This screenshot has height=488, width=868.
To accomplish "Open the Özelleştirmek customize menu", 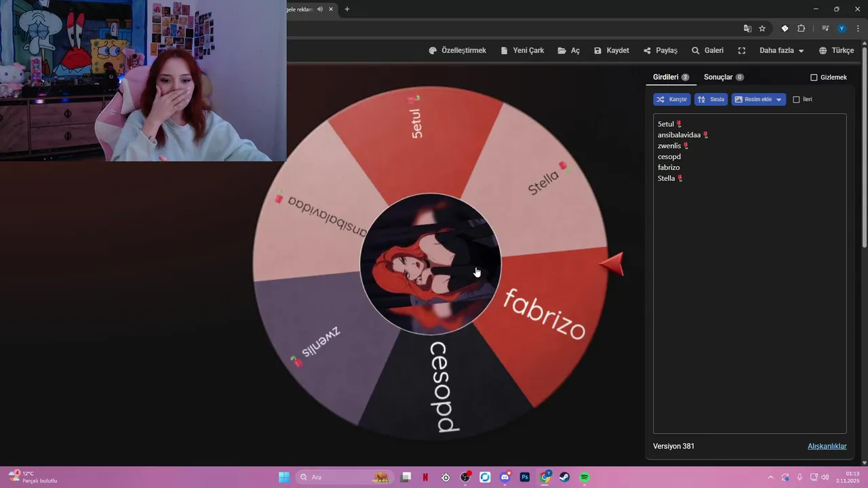I will pos(458,51).
